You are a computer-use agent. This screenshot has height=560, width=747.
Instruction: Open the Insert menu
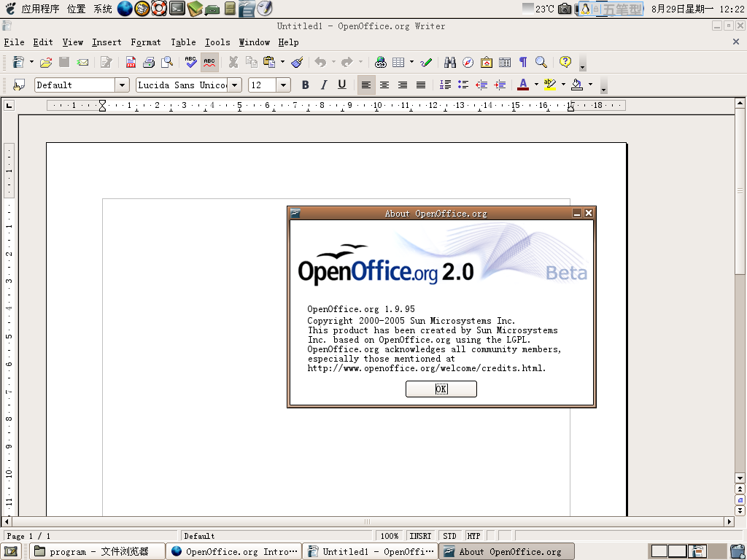pos(107,42)
